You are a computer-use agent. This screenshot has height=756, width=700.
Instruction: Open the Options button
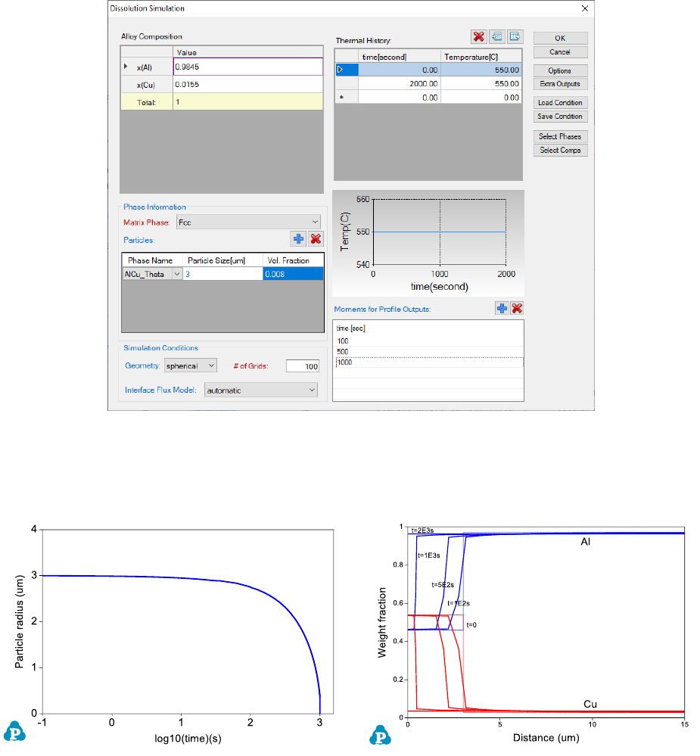coord(560,71)
